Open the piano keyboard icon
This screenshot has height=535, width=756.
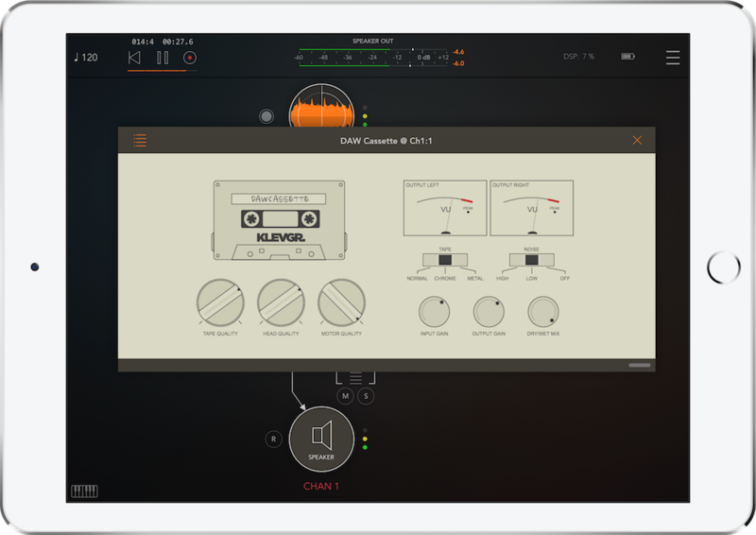(84, 491)
